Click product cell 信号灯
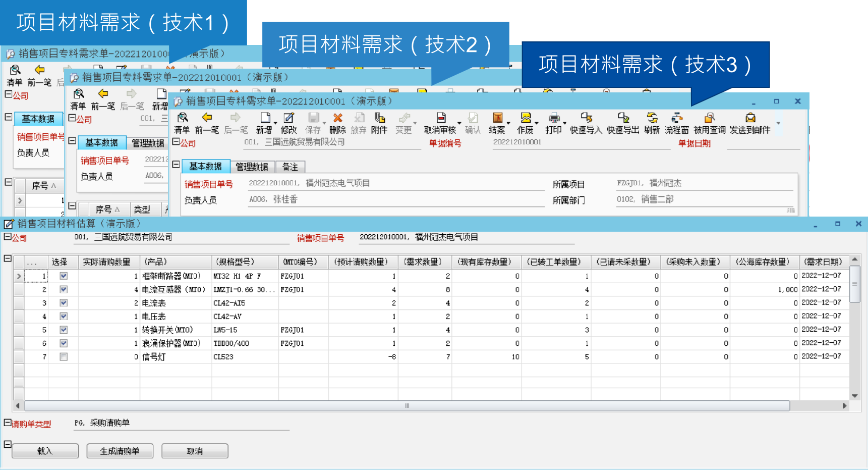This screenshot has height=470, width=868. [176, 357]
